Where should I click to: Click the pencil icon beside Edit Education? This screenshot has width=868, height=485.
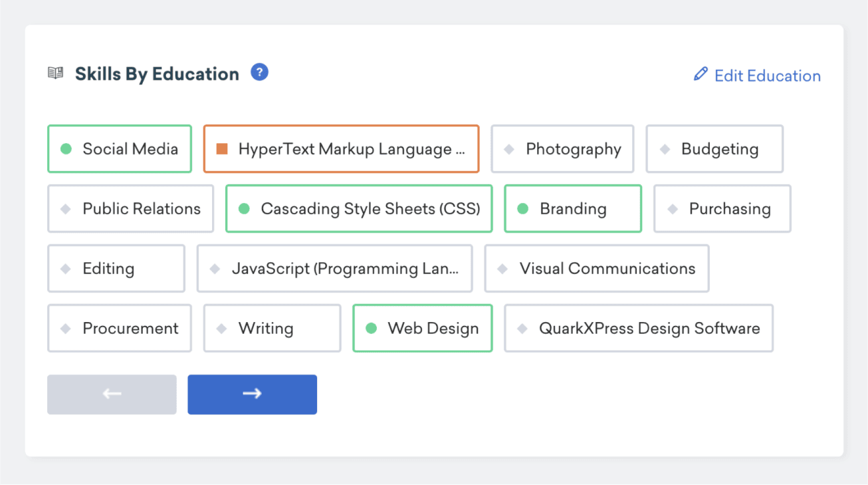701,74
